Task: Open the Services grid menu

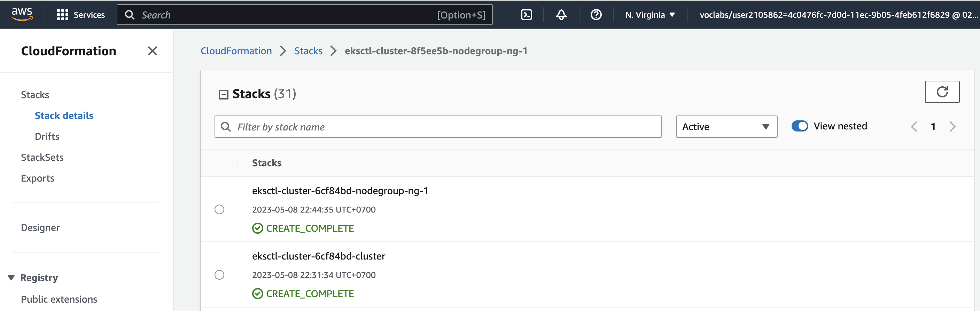Action: (81, 15)
